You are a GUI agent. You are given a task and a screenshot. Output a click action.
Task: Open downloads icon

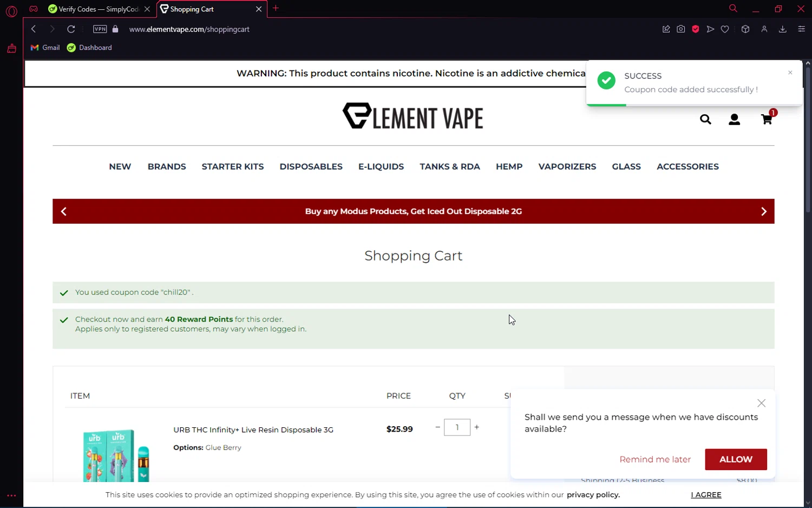(x=783, y=29)
